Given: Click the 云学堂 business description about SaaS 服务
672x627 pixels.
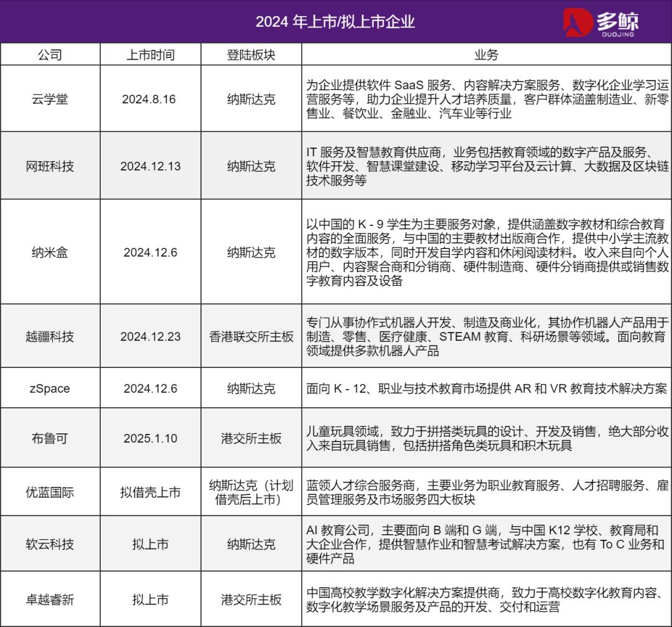Looking at the screenshot, I should coord(487,99).
